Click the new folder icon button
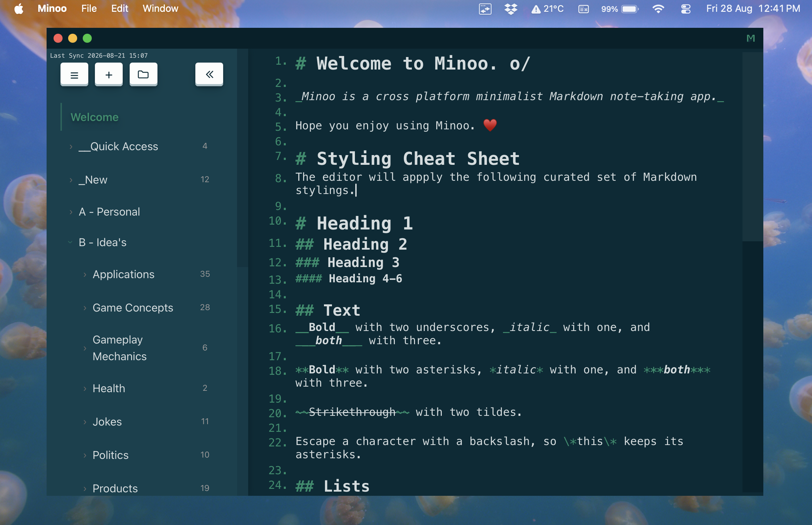The image size is (812, 525). click(x=143, y=74)
